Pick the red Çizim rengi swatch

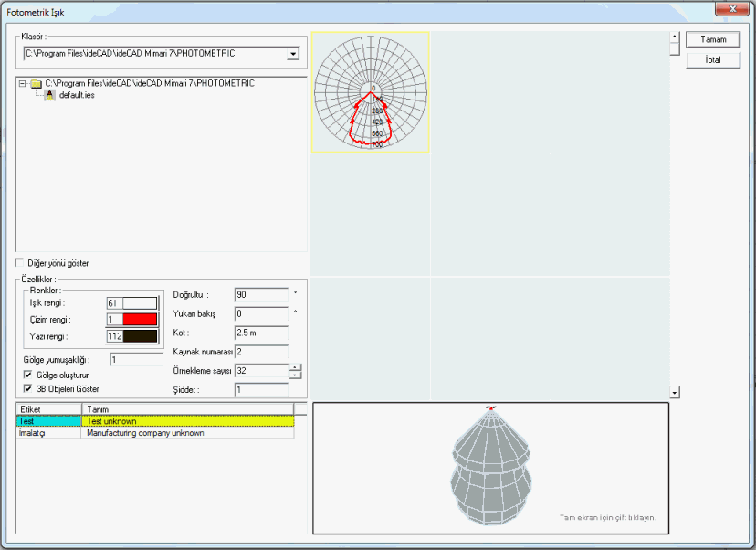(x=140, y=320)
